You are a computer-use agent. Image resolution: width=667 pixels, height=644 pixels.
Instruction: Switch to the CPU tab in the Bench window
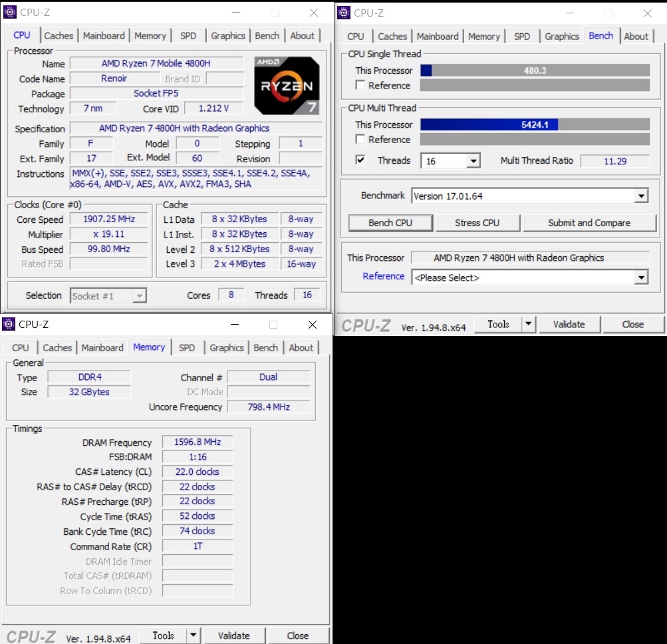tap(356, 36)
